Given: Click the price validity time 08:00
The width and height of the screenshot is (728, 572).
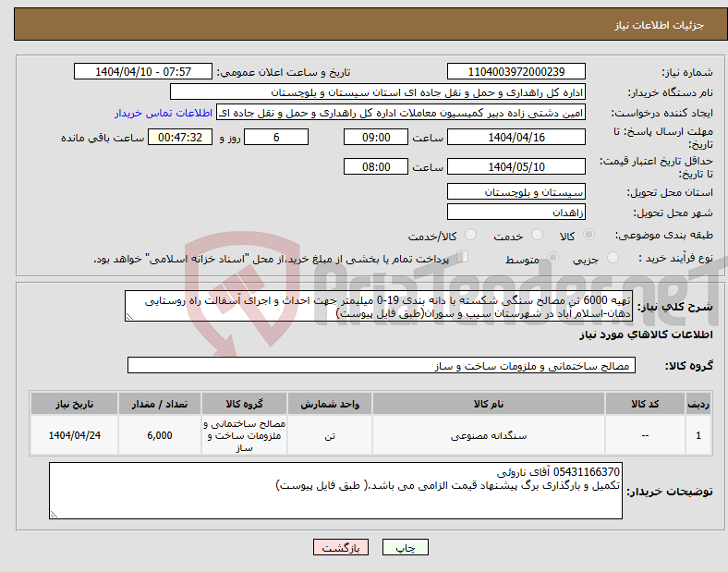Looking at the screenshot, I should [x=376, y=166].
